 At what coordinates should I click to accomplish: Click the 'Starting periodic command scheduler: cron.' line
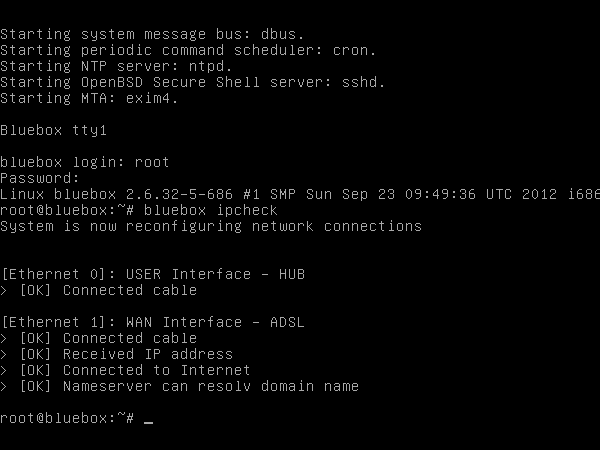pos(188,51)
